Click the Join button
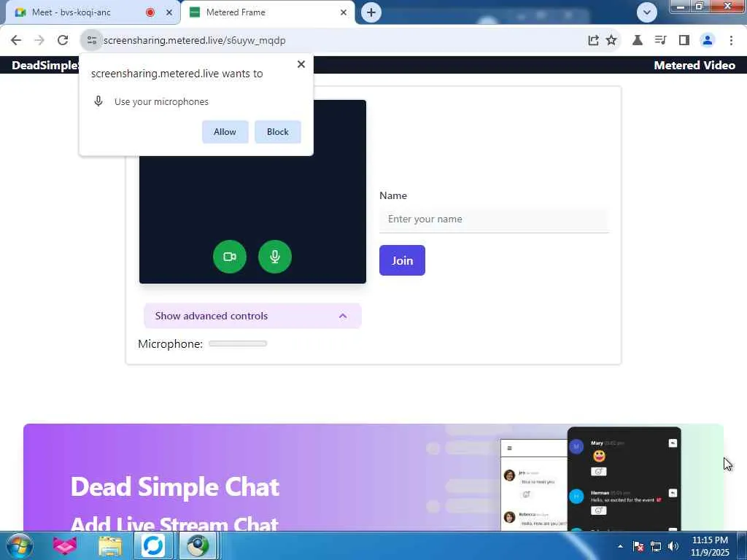This screenshot has width=747, height=560. 402,260
